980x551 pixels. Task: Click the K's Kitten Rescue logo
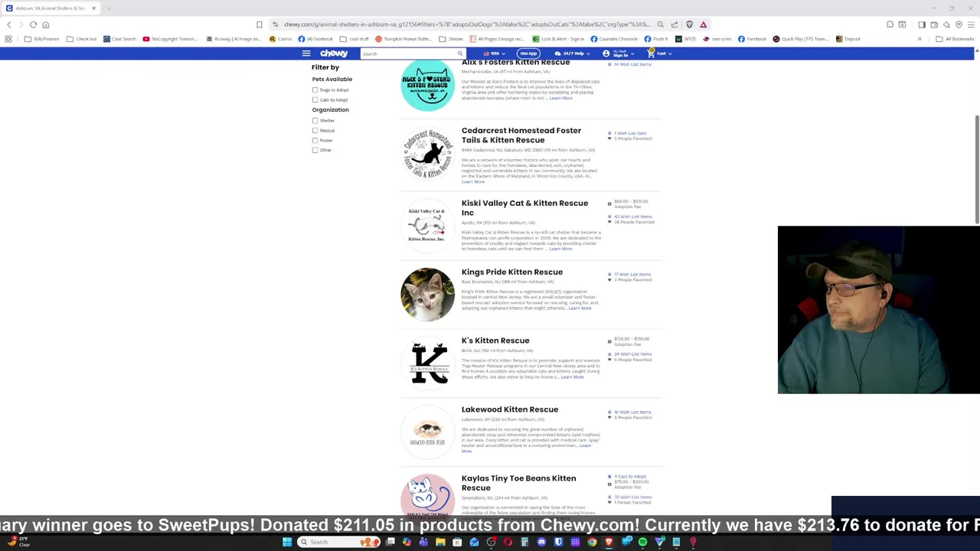coord(427,363)
